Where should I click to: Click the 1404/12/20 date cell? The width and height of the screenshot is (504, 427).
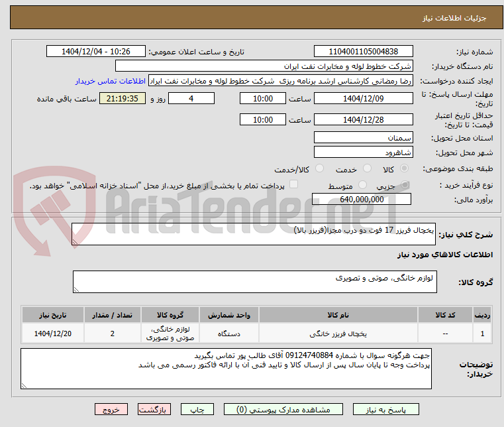click(x=53, y=334)
